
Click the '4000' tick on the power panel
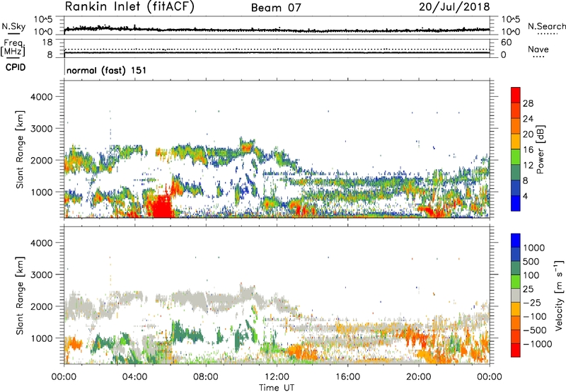(x=42, y=97)
